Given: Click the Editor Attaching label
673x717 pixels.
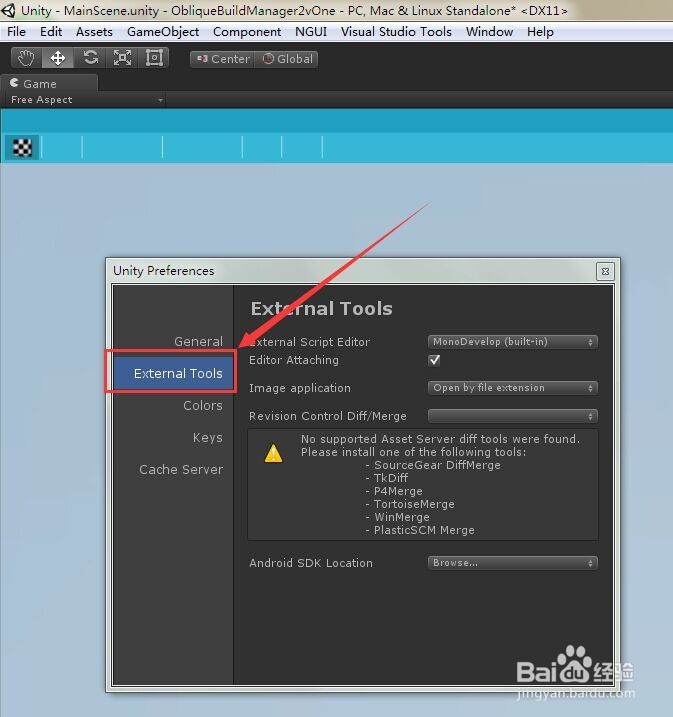Looking at the screenshot, I should tap(294, 360).
